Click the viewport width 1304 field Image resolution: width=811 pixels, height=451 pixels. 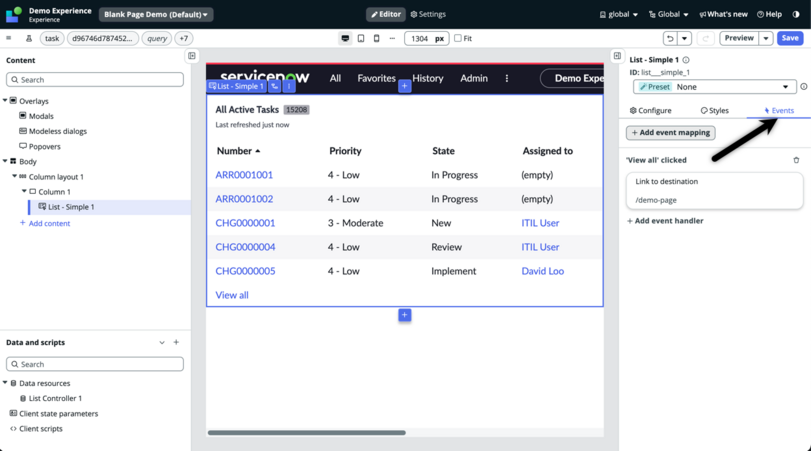(426, 38)
